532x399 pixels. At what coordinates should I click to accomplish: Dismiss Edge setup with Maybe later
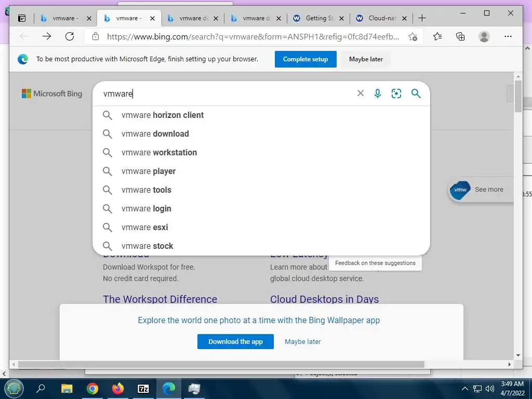pyautogui.click(x=366, y=59)
